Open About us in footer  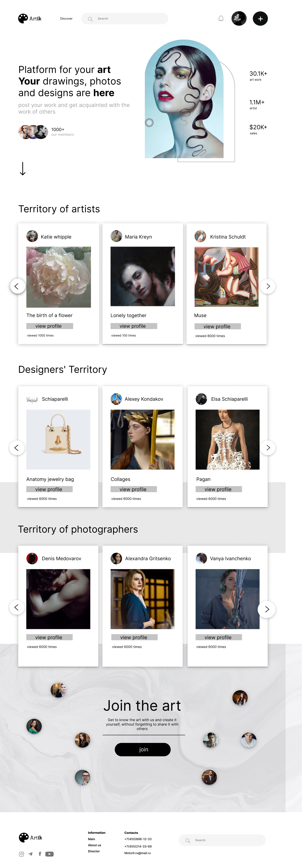click(x=94, y=845)
